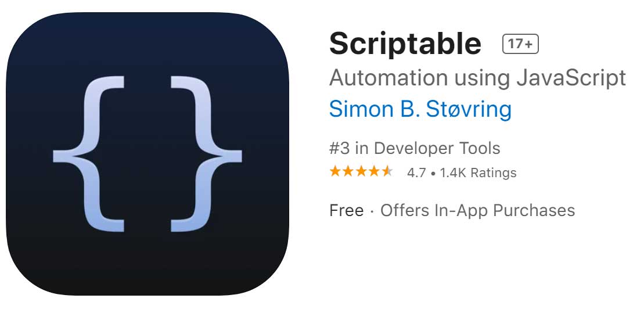Click the "Automation using JavaScript" subtitle
This screenshot has height=309, width=644.
477,77
